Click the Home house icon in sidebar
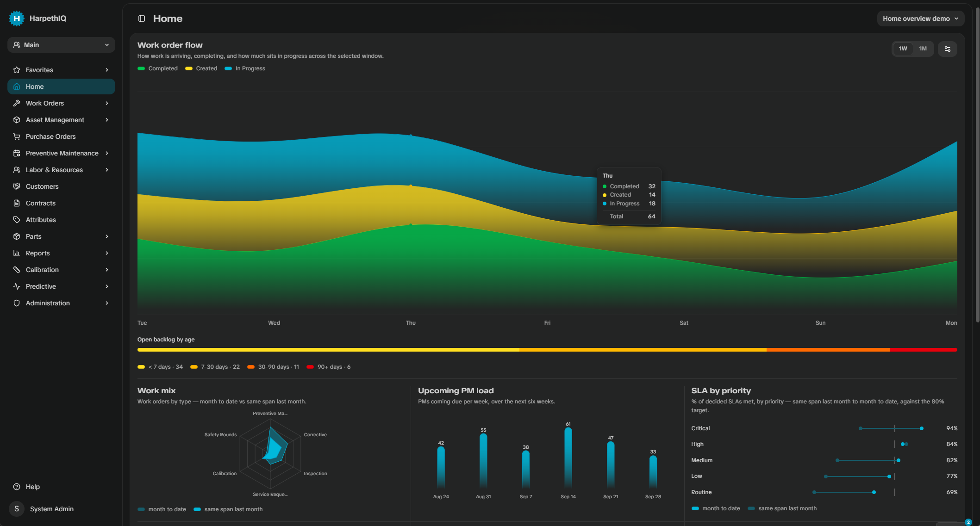 (x=17, y=87)
